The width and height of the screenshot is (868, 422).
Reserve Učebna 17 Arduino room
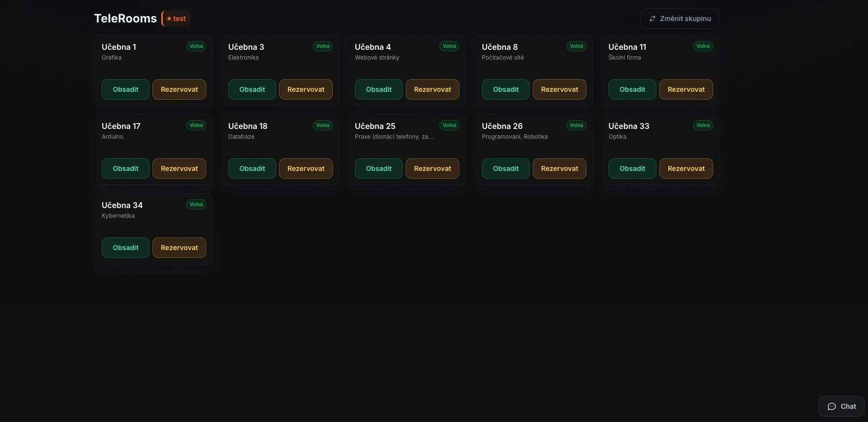179,169
